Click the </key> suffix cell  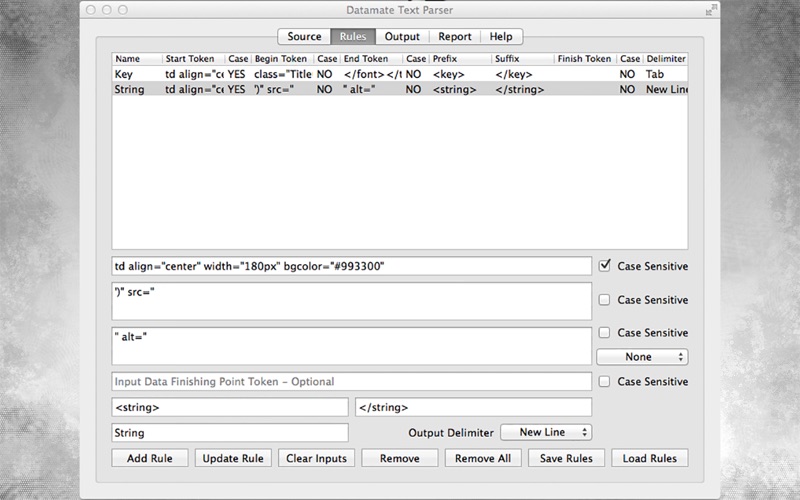514,74
